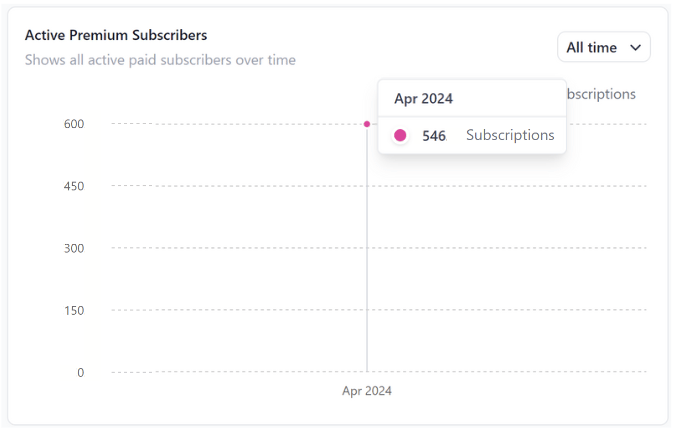Viewport: 673px width, 428px height.
Task: Click the 0 y-axis label
Action: click(80, 372)
